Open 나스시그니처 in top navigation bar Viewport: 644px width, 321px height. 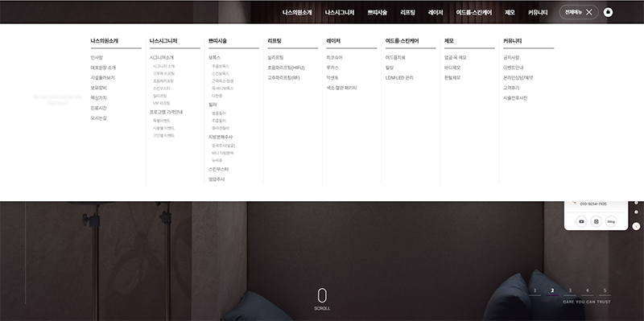[x=340, y=13]
